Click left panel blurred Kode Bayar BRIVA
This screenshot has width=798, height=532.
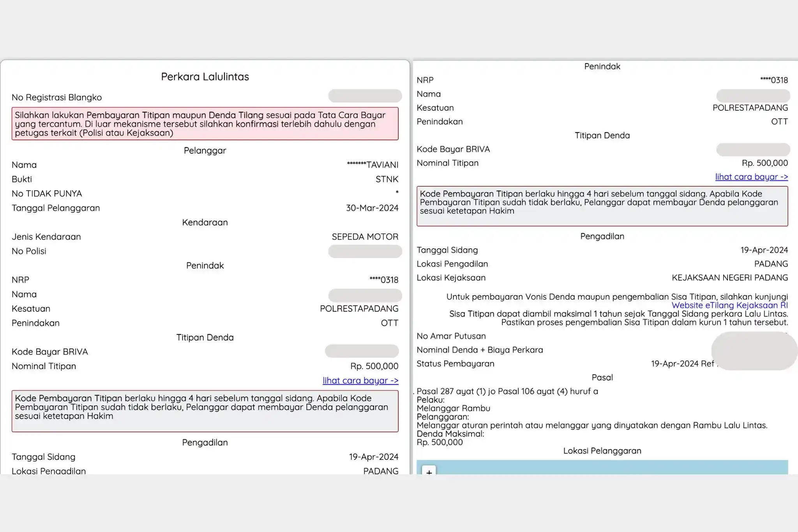pyautogui.click(x=362, y=351)
